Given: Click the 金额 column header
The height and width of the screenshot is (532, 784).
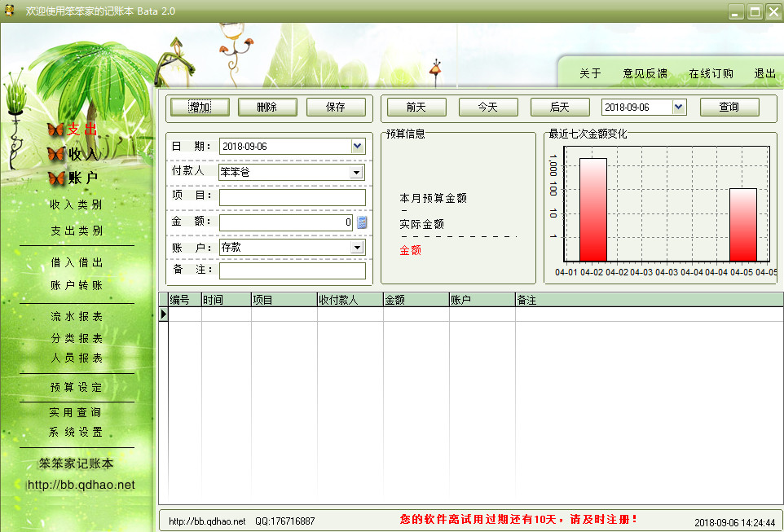Looking at the screenshot, I should point(416,300).
